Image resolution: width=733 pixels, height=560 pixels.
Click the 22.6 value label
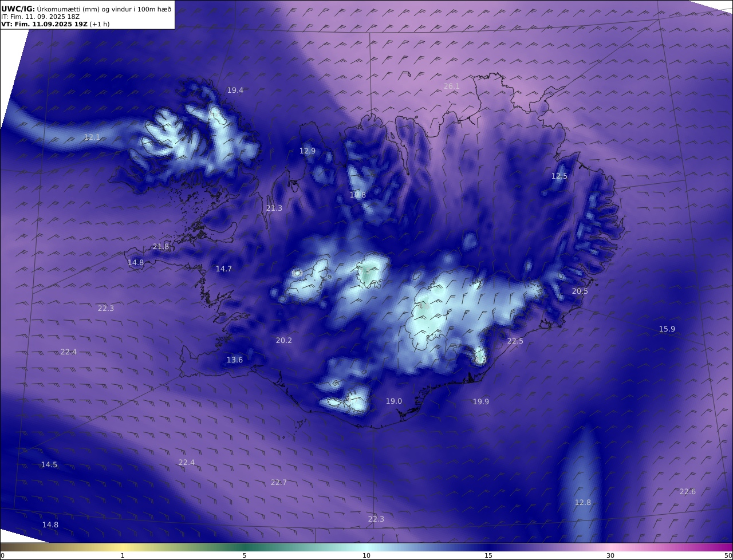coord(688,491)
